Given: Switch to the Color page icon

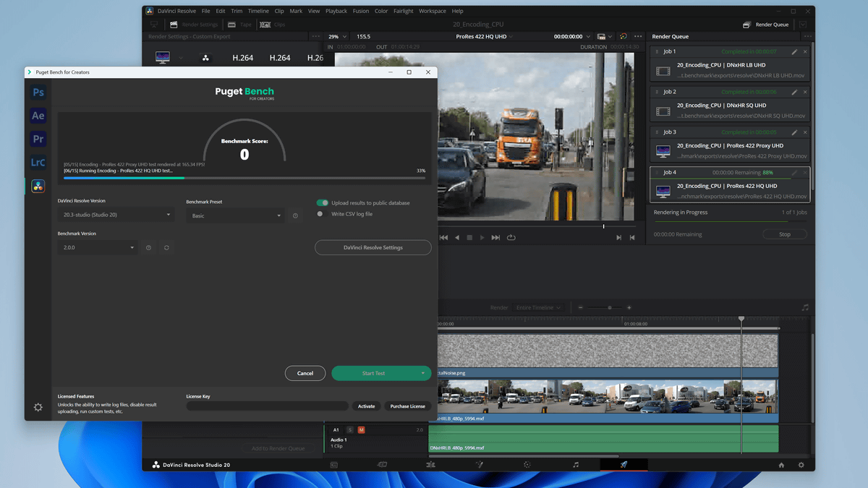Looking at the screenshot, I should [527, 465].
